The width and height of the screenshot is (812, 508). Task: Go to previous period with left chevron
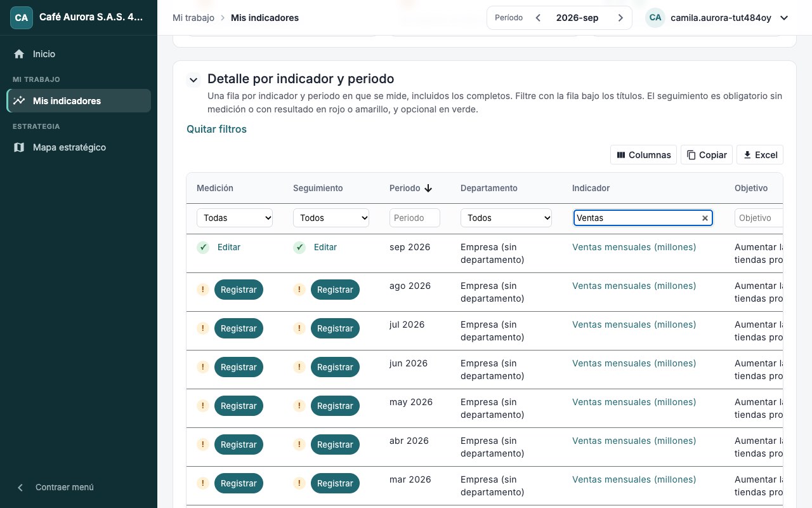click(x=538, y=18)
